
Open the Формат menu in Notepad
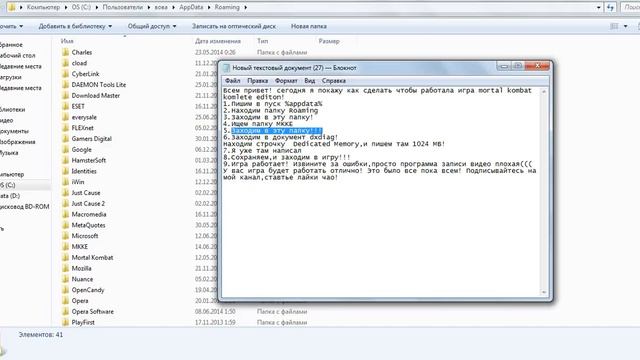[286, 81]
